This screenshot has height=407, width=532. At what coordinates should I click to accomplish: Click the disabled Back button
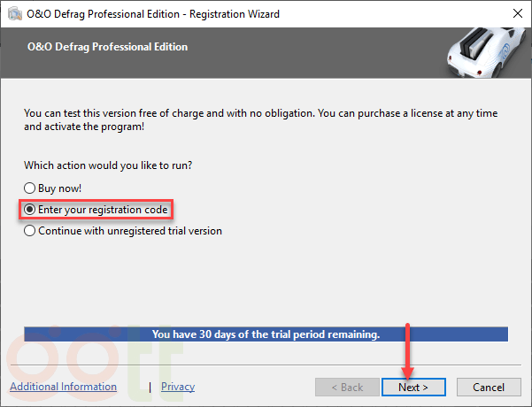click(346, 388)
